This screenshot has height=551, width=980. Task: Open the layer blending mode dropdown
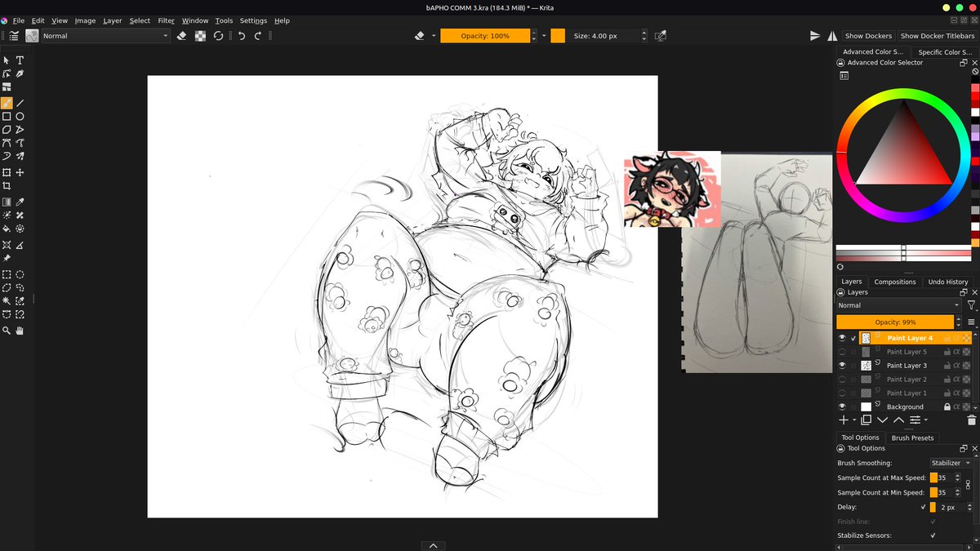click(x=899, y=305)
